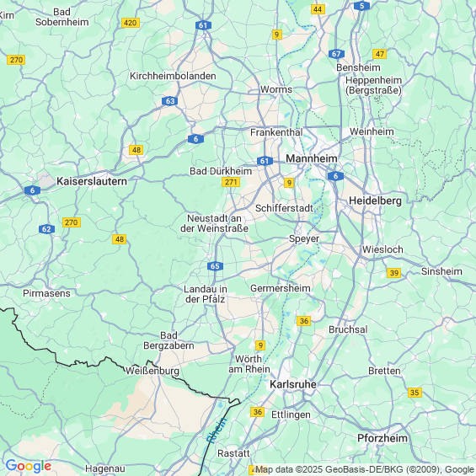Select the Heidelberg city label
The height and width of the screenshot is (476, 476).
(x=375, y=201)
